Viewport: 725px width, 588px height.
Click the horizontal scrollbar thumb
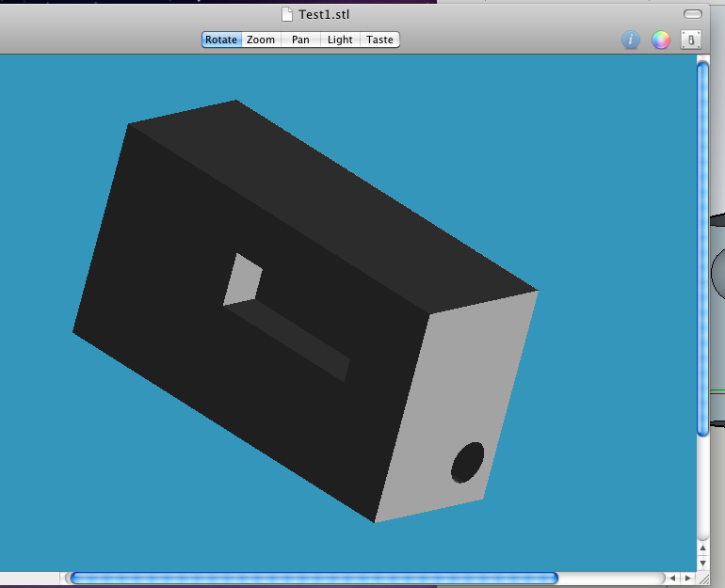coord(314,578)
